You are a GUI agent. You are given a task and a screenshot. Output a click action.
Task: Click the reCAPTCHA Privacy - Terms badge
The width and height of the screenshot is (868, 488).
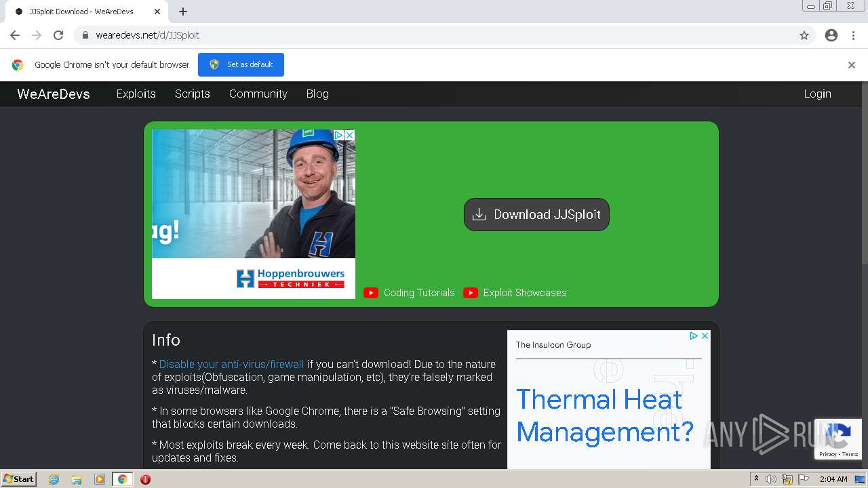click(x=838, y=439)
